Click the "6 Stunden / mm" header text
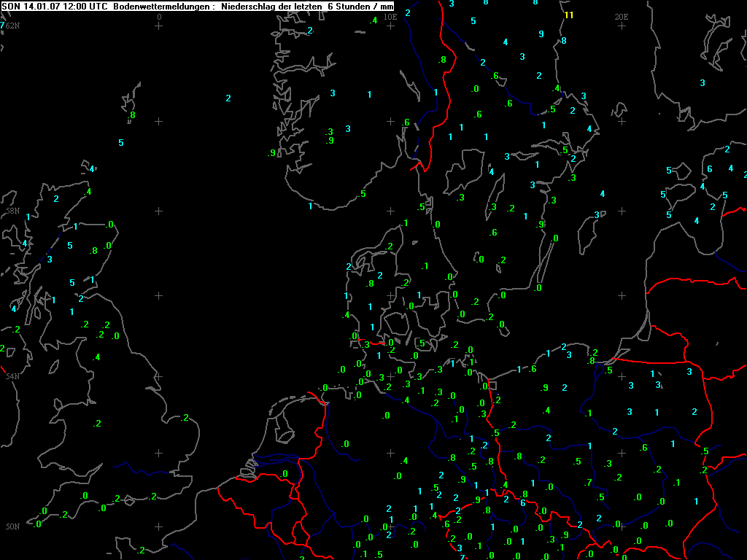This screenshot has width=747, height=560. pos(360,6)
